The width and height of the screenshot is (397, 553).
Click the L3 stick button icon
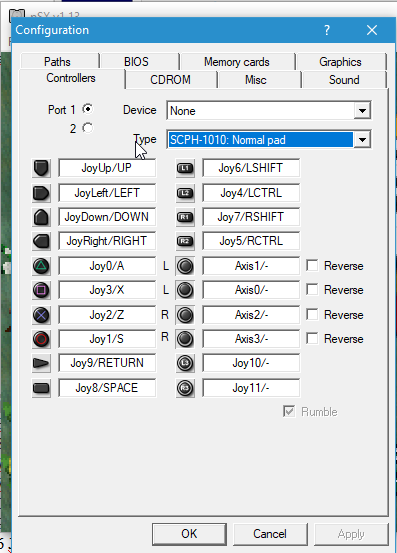[x=185, y=363]
